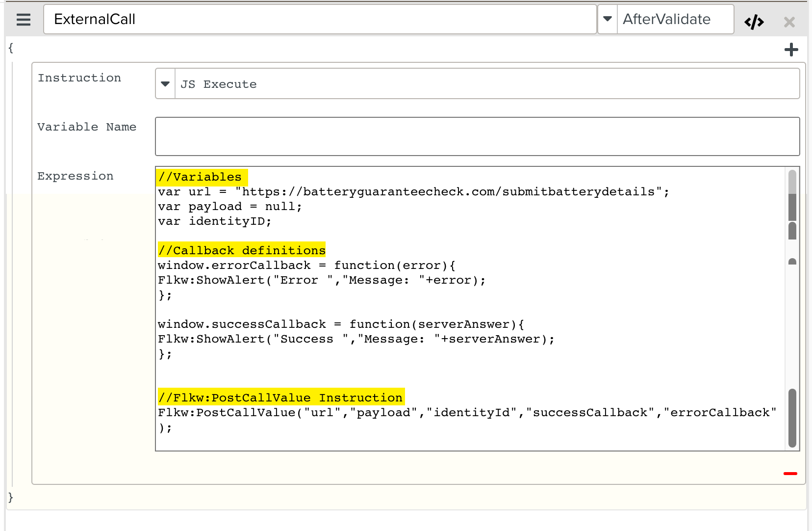Focus the ExternalCall name field
Viewport: 812px width, 531px height.
[320, 19]
